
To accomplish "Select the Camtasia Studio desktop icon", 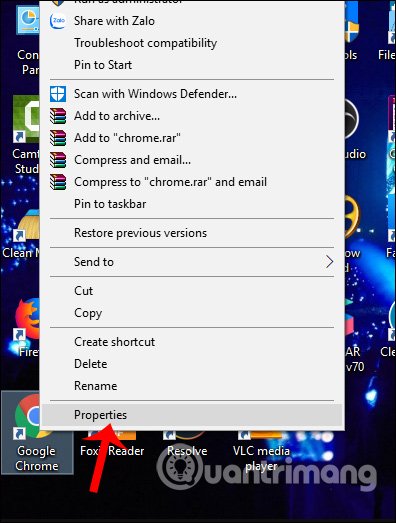I will [x=26, y=135].
